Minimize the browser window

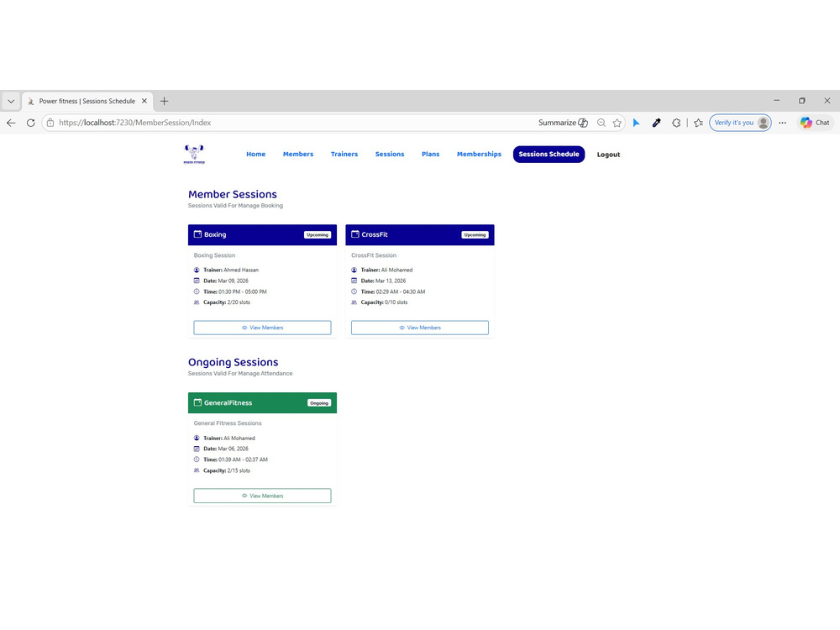click(x=777, y=100)
